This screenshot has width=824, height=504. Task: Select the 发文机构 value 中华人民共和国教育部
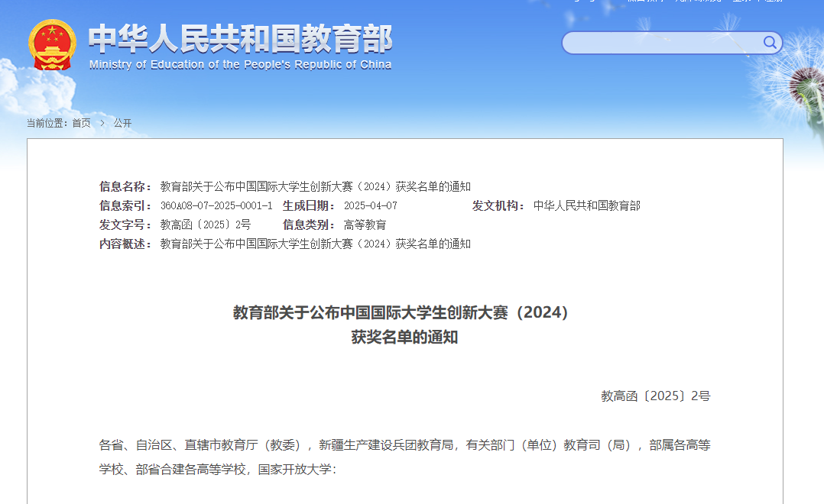pos(588,205)
